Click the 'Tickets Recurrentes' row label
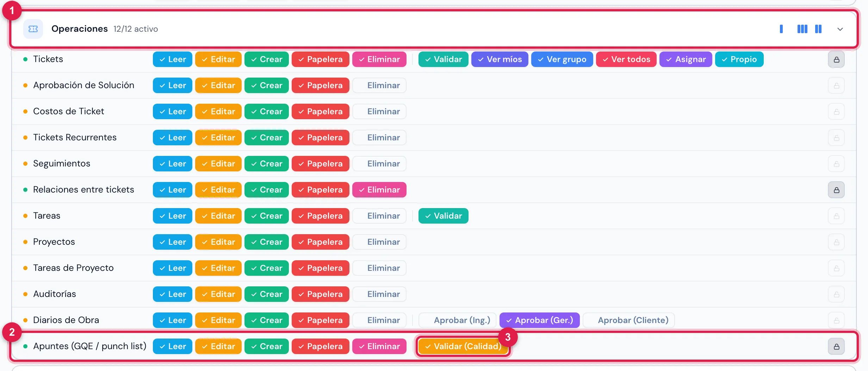This screenshot has height=371, width=868. pos(75,138)
